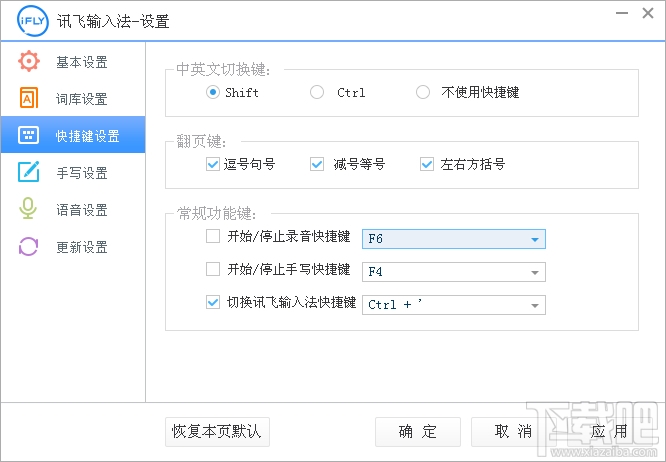The image size is (666, 462).
Task: Click the 恢复本页默认 button
Action: (217, 432)
